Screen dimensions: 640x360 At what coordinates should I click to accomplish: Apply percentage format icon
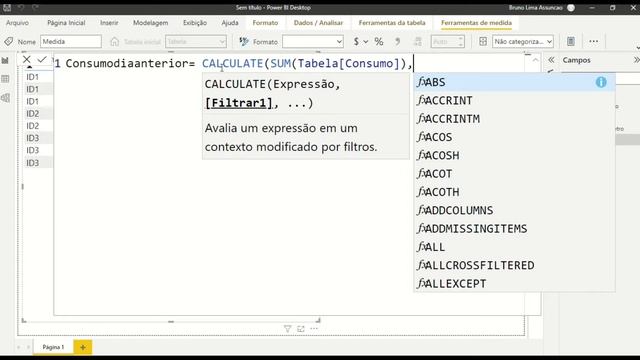[379, 42]
